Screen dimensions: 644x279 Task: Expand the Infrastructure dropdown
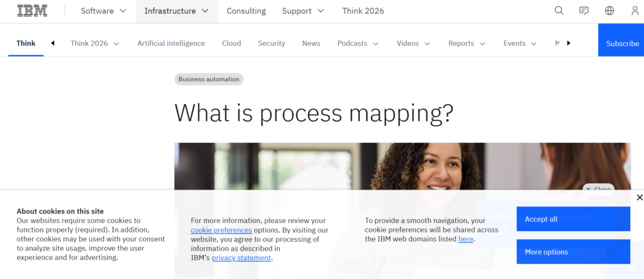pyautogui.click(x=176, y=11)
